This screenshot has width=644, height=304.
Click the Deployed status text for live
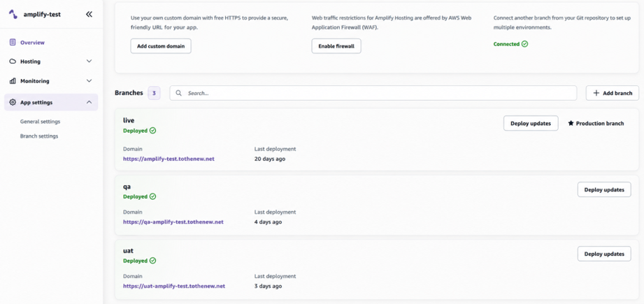pyautogui.click(x=136, y=131)
